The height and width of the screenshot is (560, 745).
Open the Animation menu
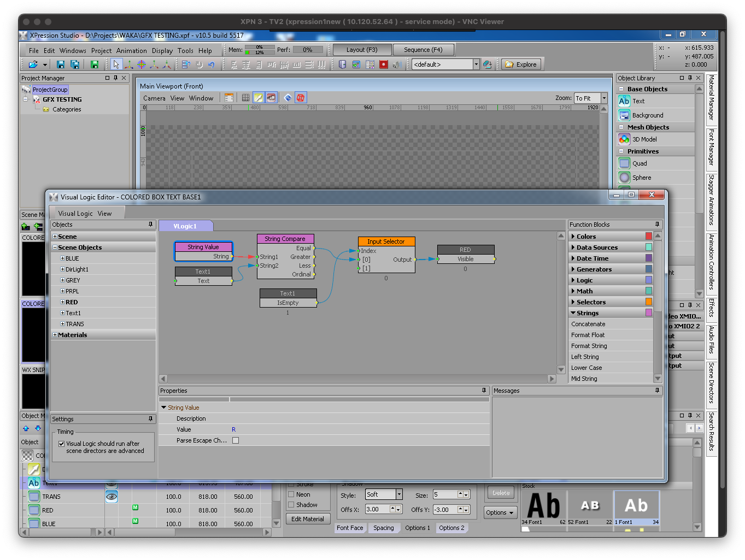pos(131,51)
